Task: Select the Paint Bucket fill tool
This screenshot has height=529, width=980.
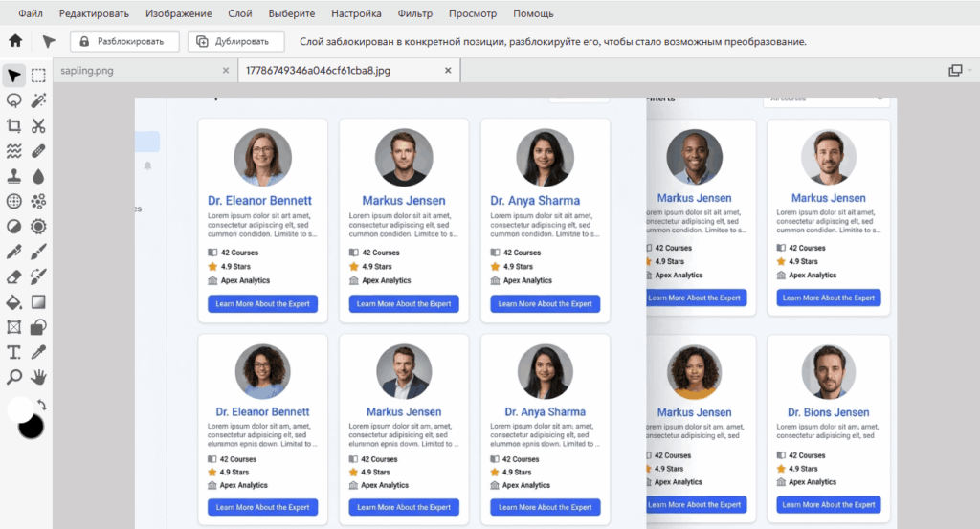Action: coord(13,302)
